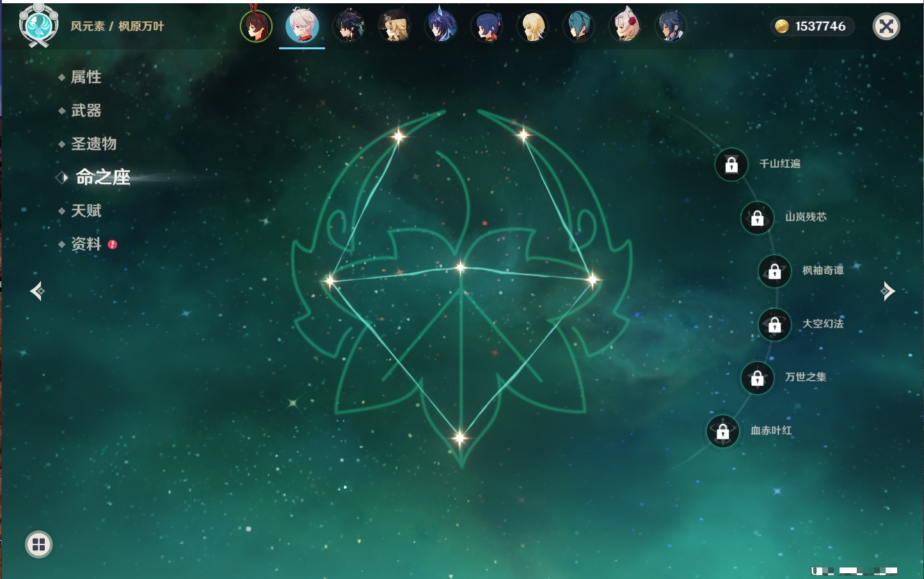
Task: Click the rightmost star of the constellation
Action: (x=593, y=279)
